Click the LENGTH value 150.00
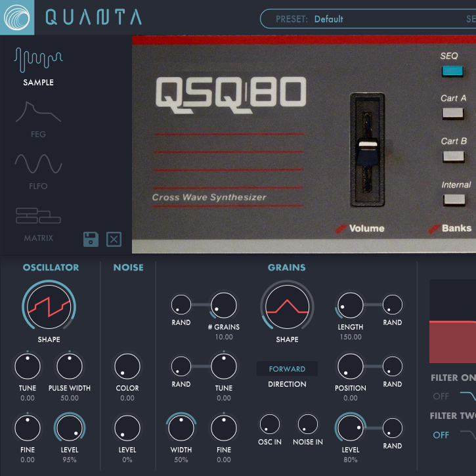 click(351, 337)
